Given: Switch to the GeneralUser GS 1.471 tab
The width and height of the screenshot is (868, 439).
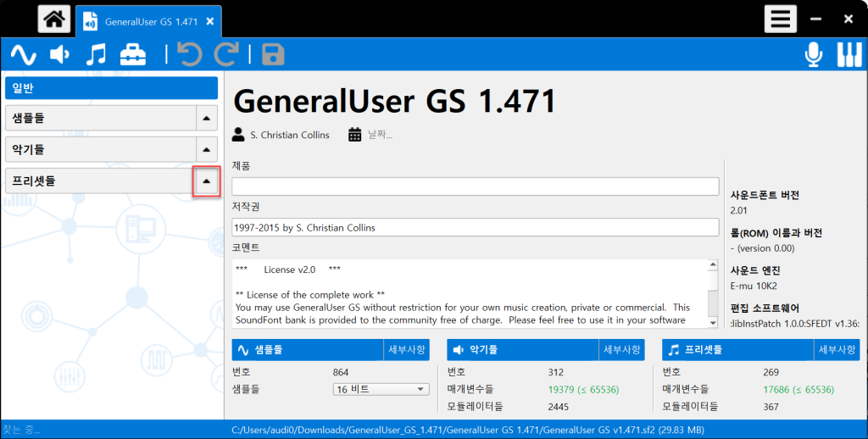Looking at the screenshot, I should [148, 21].
